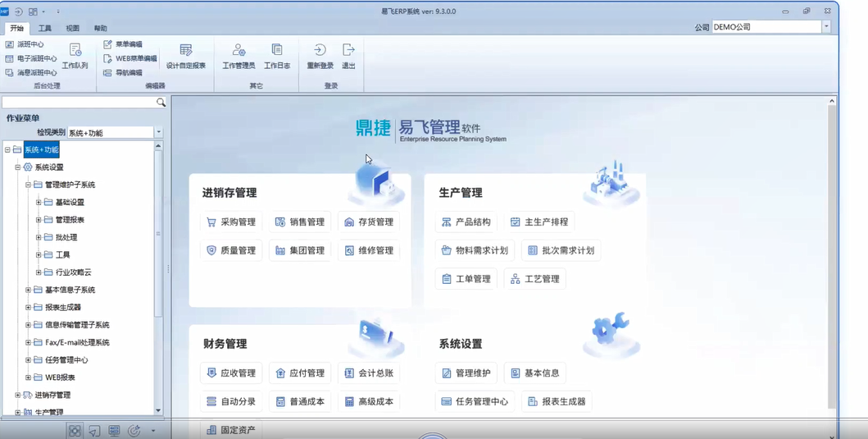The image size is (868, 439).
Task: Select 行业攻略云 in the menu tree
Action: (73, 272)
